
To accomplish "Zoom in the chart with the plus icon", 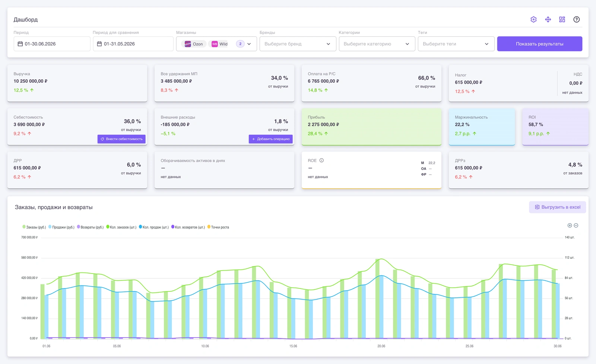I will pos(570,226).
